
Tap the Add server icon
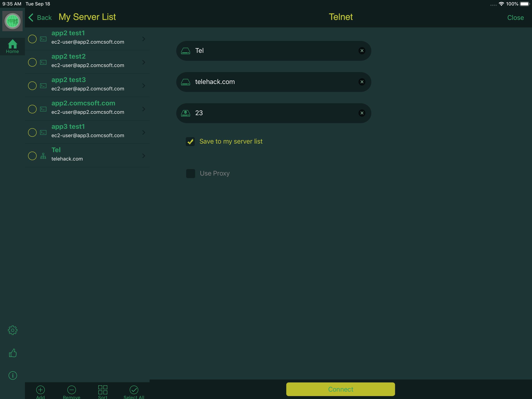pos(40,390)
